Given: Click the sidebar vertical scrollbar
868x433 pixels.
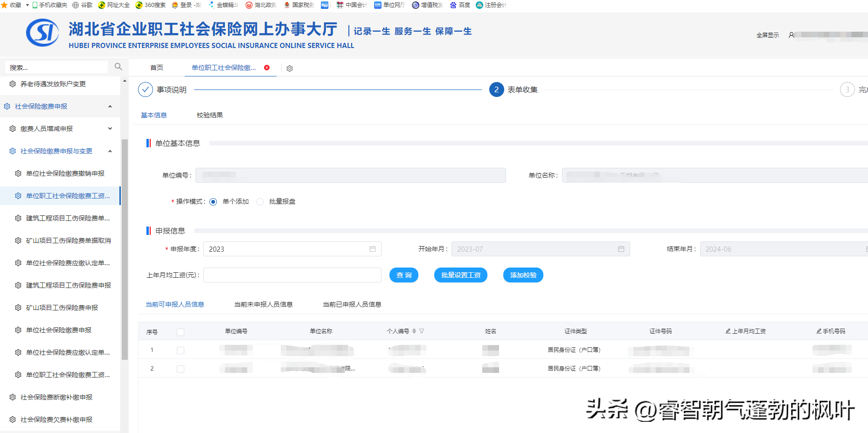Looking at the screenshot, I should pos(125,249).
